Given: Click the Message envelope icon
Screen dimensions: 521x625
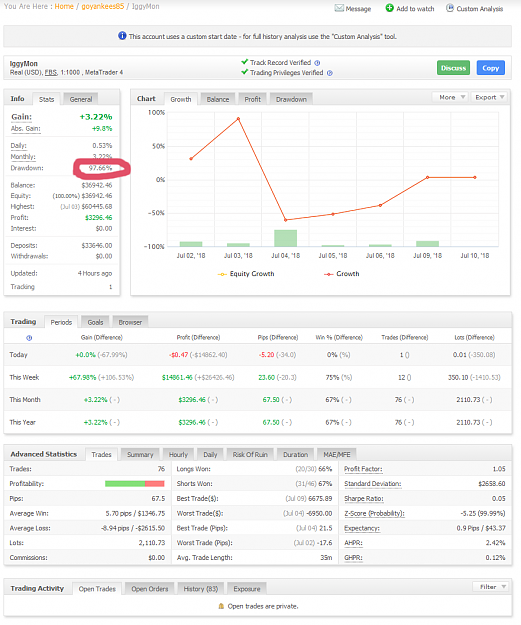Looking at the screenshot, I should point(339,8).
